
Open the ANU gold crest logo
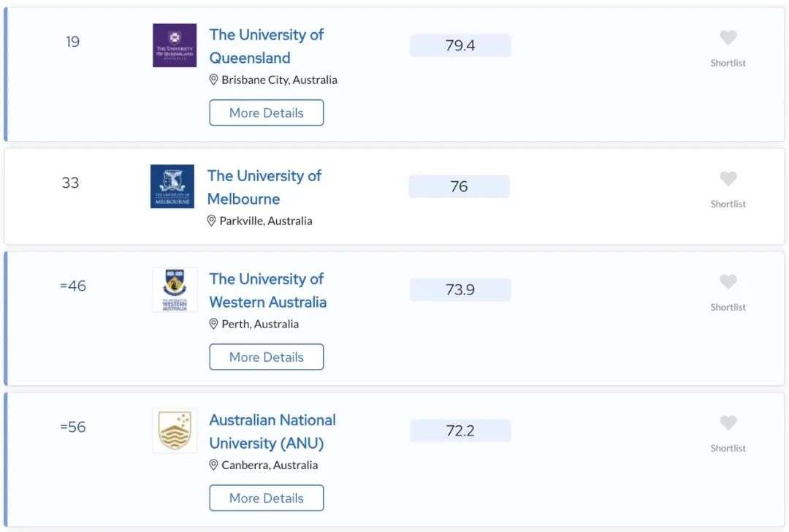pyautogui.click(x=175, y=431)
